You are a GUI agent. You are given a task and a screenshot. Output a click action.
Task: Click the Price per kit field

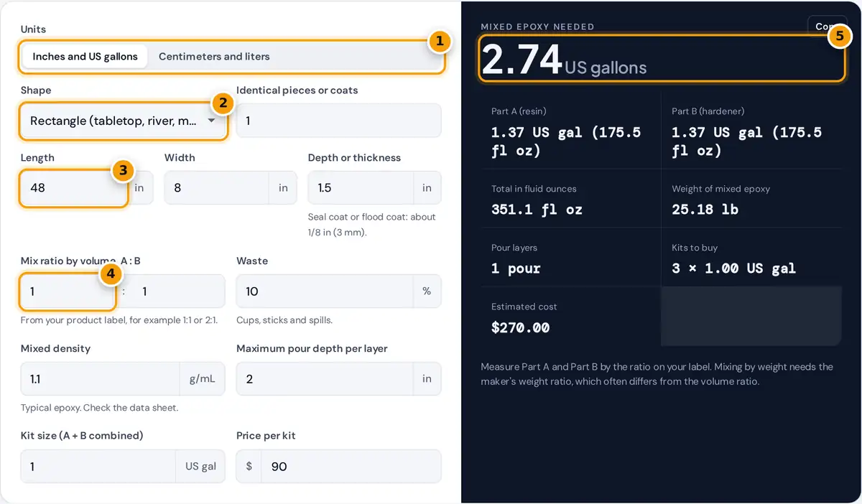pyautogui.click(x=351, y=467)
